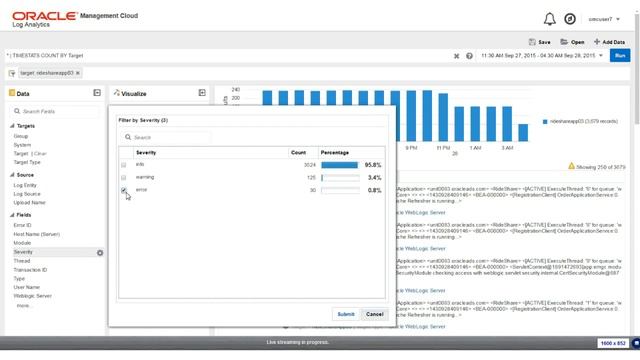Select the Weblogic Server field
Image resolution: width=640 pixels, height=360 pixels.
(x=33, y=296)
